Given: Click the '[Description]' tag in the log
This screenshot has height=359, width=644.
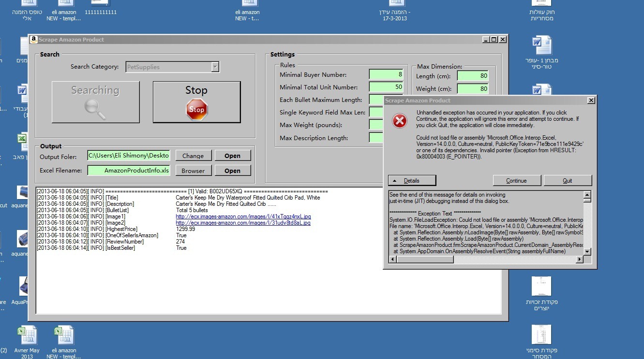Looking at the screenshot, I should click(120, 204).
